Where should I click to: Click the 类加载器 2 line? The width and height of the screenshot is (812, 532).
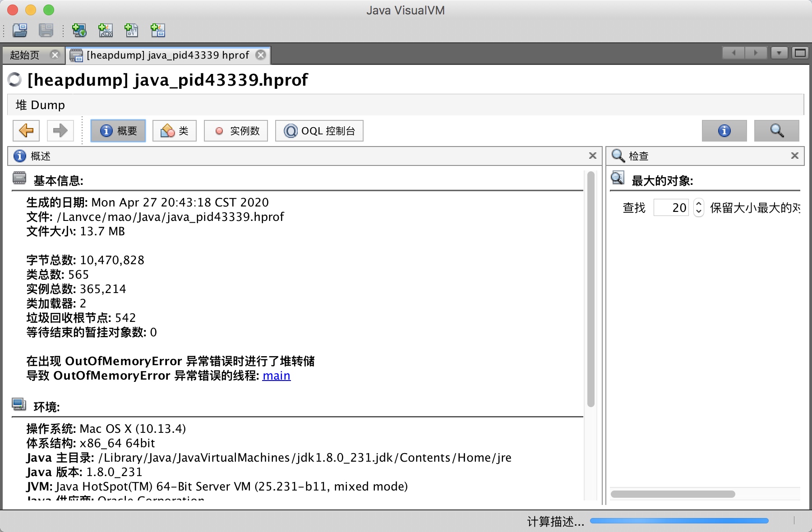tap(56, 303)
